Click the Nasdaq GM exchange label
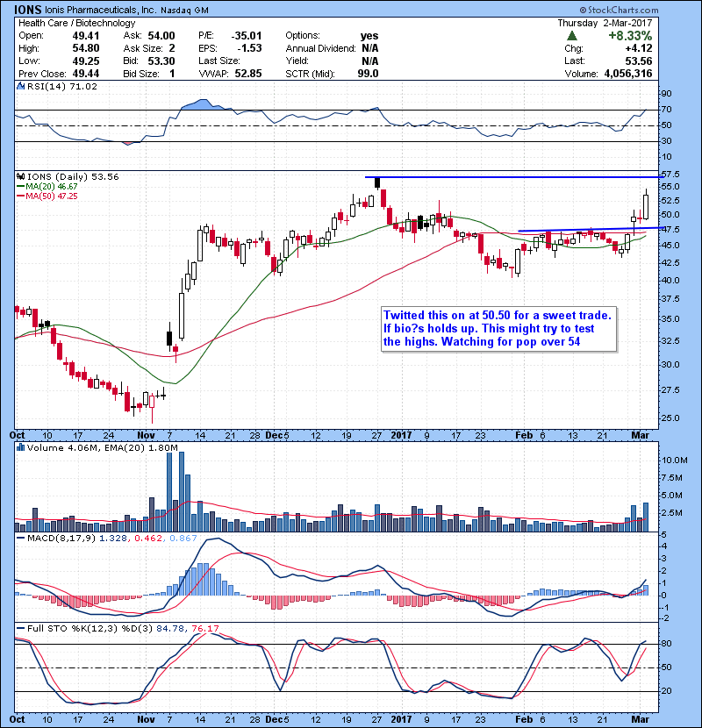Screen dimensions: 702x728 point(185,11)
